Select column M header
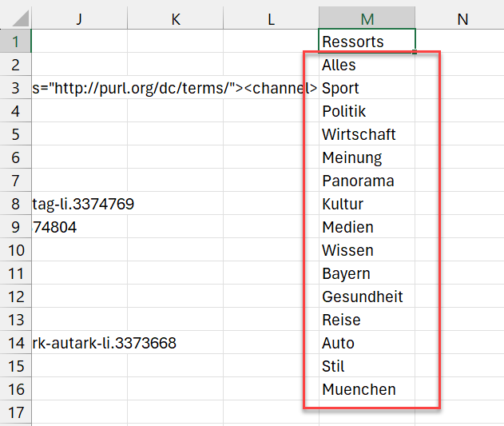The image size is (504, 426). [367, 18]
